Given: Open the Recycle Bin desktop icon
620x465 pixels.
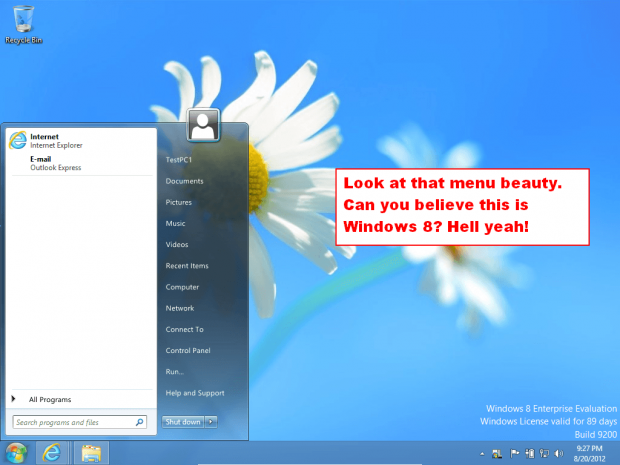Looking at the screenshot, I should tap(23, 25).
